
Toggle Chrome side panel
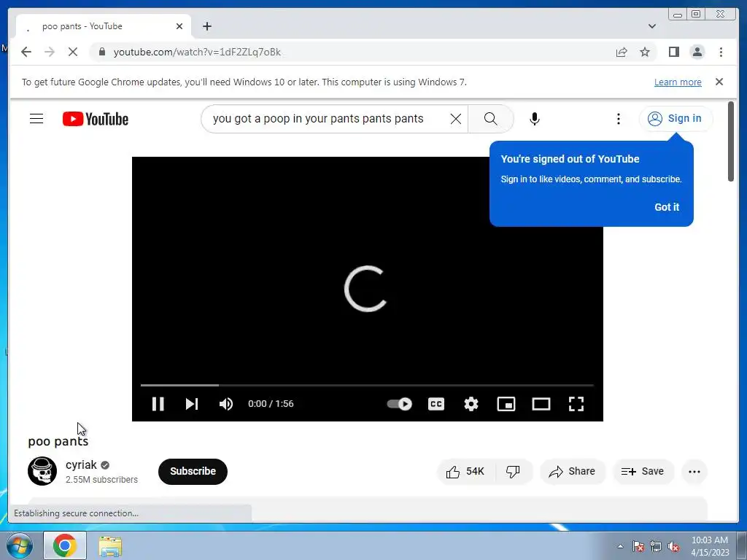(673, 52)
